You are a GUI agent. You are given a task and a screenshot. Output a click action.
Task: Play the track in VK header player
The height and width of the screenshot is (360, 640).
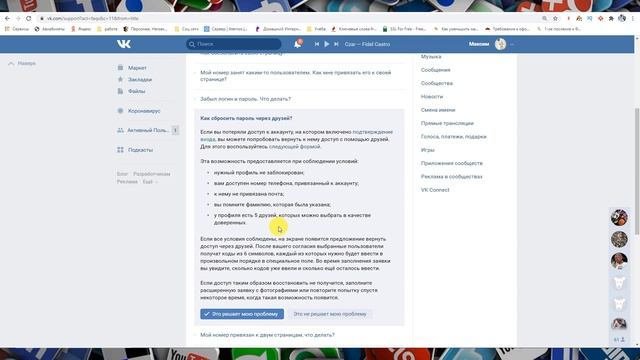coord(327,44)
